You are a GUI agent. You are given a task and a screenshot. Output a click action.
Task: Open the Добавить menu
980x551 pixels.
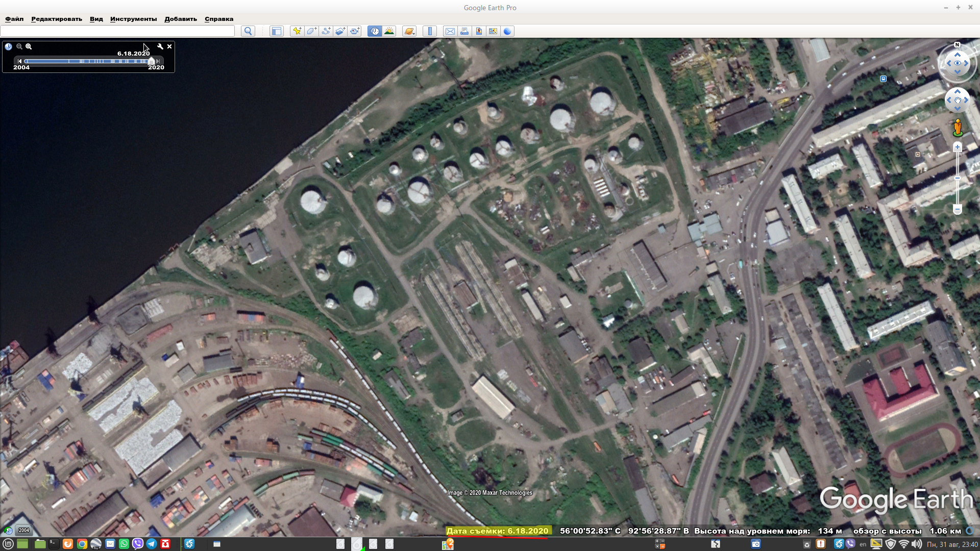(x=180, y=19)
